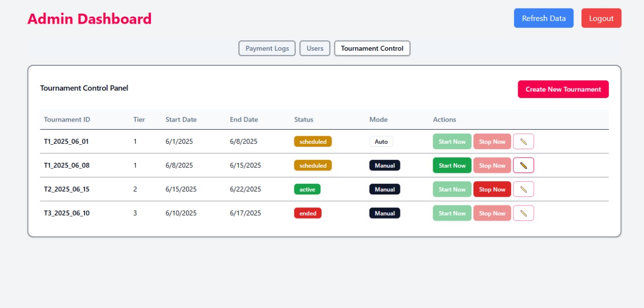The height and width of the screenshot is (308, 644).
Task: Click pencil edit icon for T3_2025_06_10
Action: pos(523,213)
